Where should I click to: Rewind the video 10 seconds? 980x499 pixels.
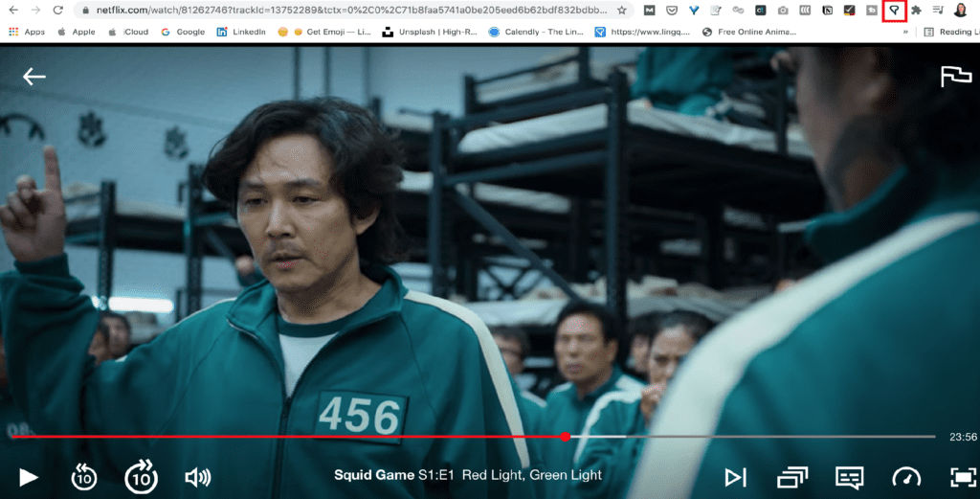pyautogui.click(x=84, y=478)
